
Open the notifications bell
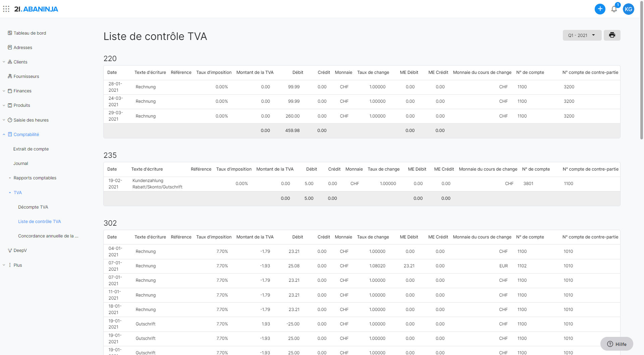point(614,9)
